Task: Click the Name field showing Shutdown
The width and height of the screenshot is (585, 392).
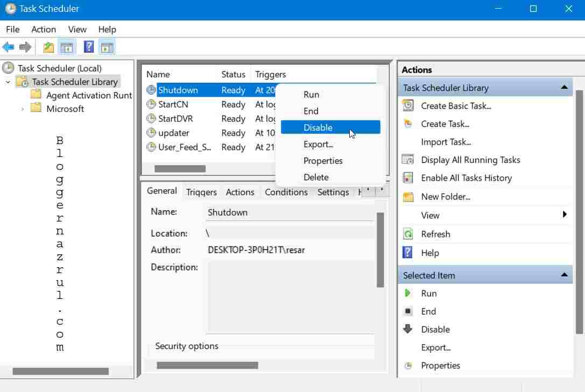Action: pos(290,212)
